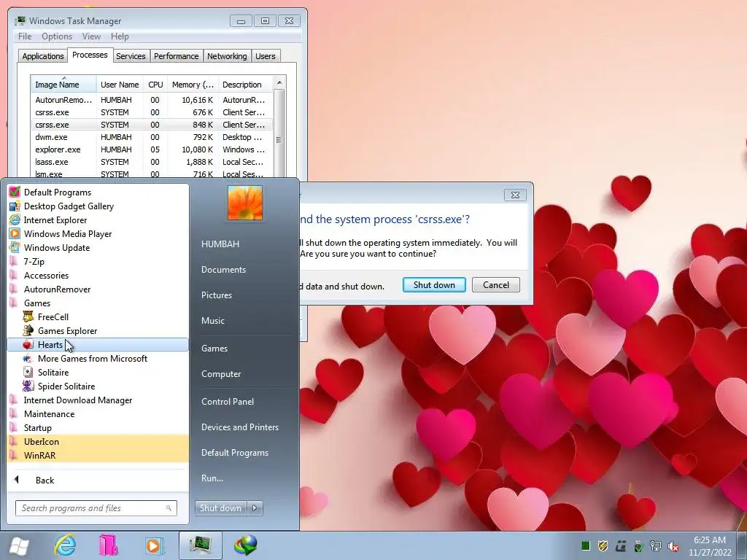Image resolution: width=747 pixels, height=560 pixels.
Task: Open Desktop Gadget Gallery icon
Action: [x=15, y=206]
